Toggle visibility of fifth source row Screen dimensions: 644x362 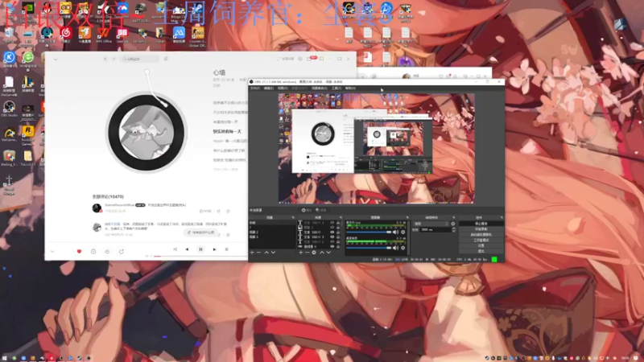[x=332, y=242]
